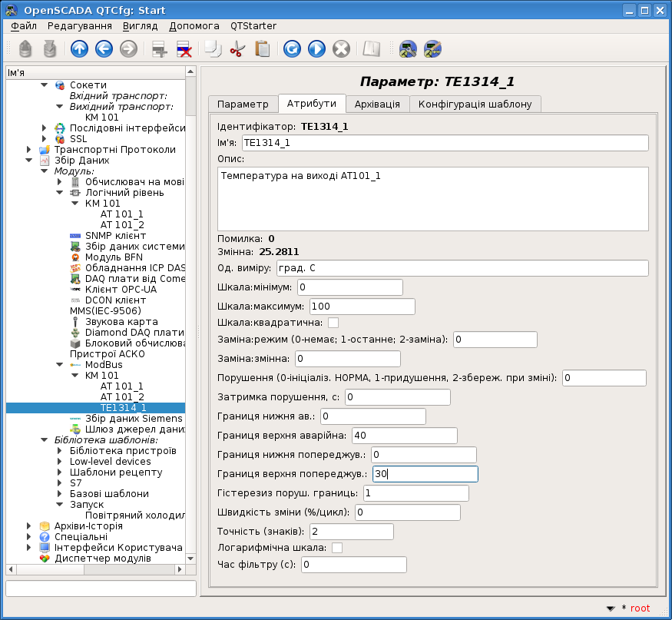Image resolution: width=672 pixels, height=620 pixels.
Task: Select TE1314_1 in the navigation tree
Action: (x=124, y=408)
